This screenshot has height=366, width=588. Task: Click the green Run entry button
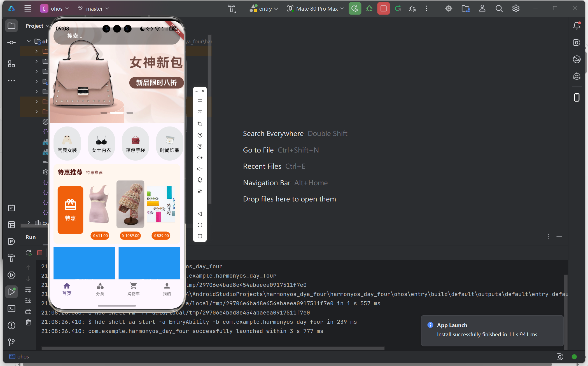point(355,9)
